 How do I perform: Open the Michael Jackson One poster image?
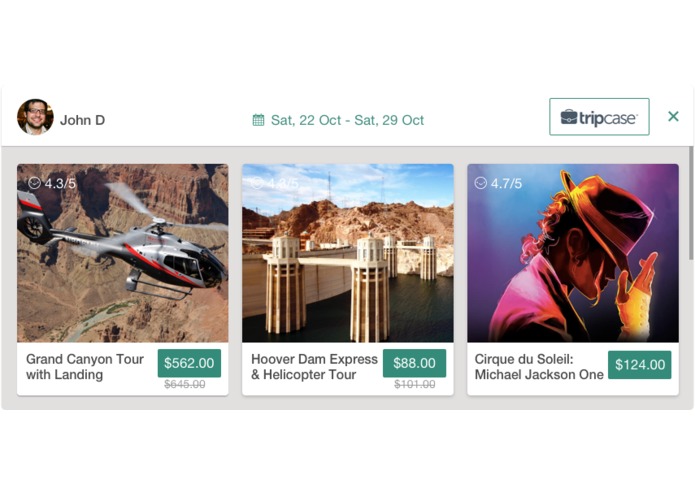573,253
